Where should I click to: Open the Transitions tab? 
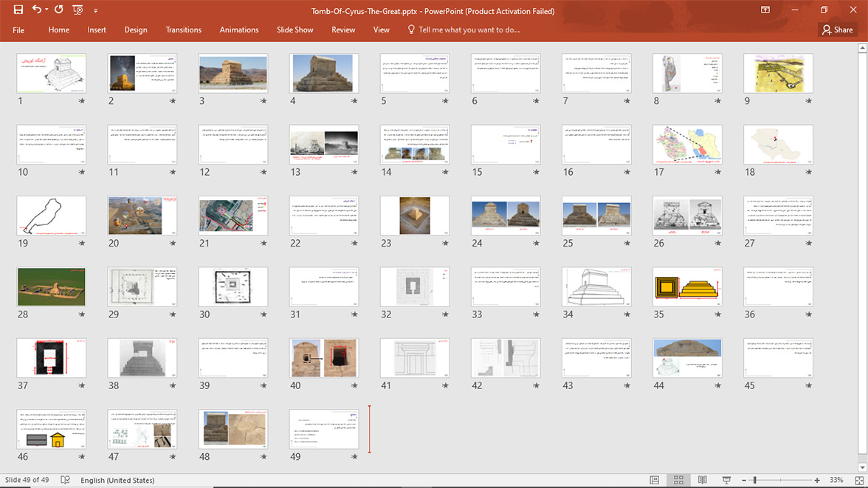click(183, 30)
